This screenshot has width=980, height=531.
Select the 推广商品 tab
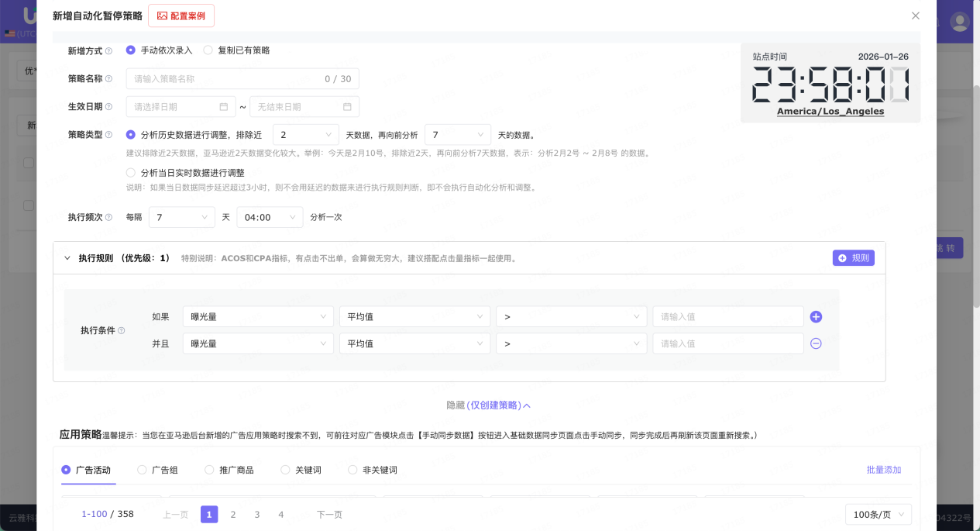click(x=208, y=469)
